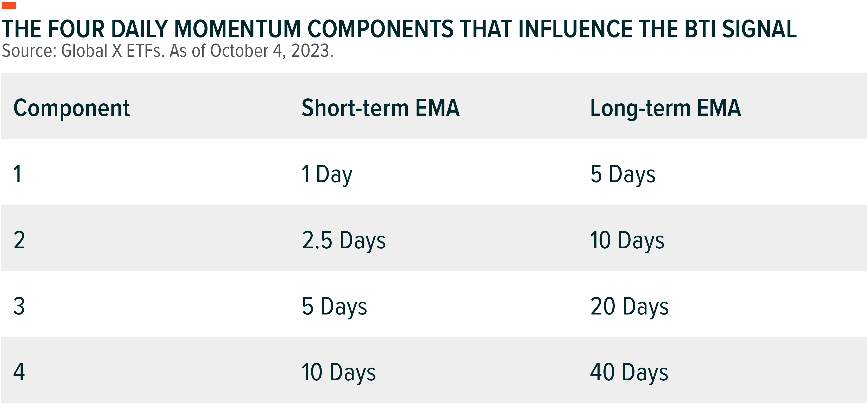The image size is (868, 409).
Task: Select the "Long-term EMA" column header
Action: (665, 108)
